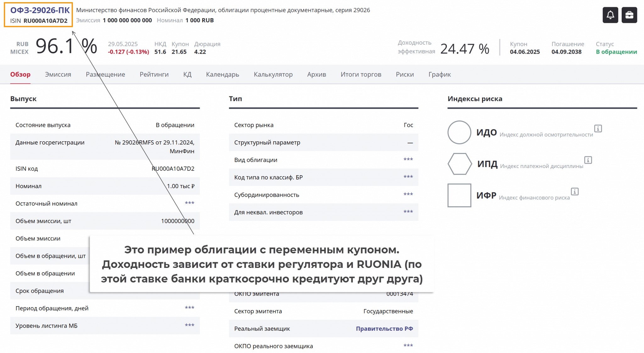Open the Калькулятор tab

coord(273,74)
